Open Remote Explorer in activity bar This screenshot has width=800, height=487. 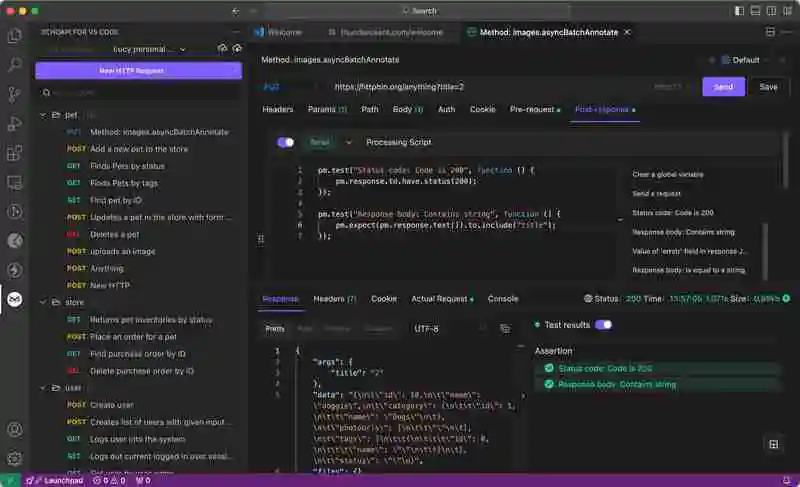pyautogui.click(x=15, y=182)
